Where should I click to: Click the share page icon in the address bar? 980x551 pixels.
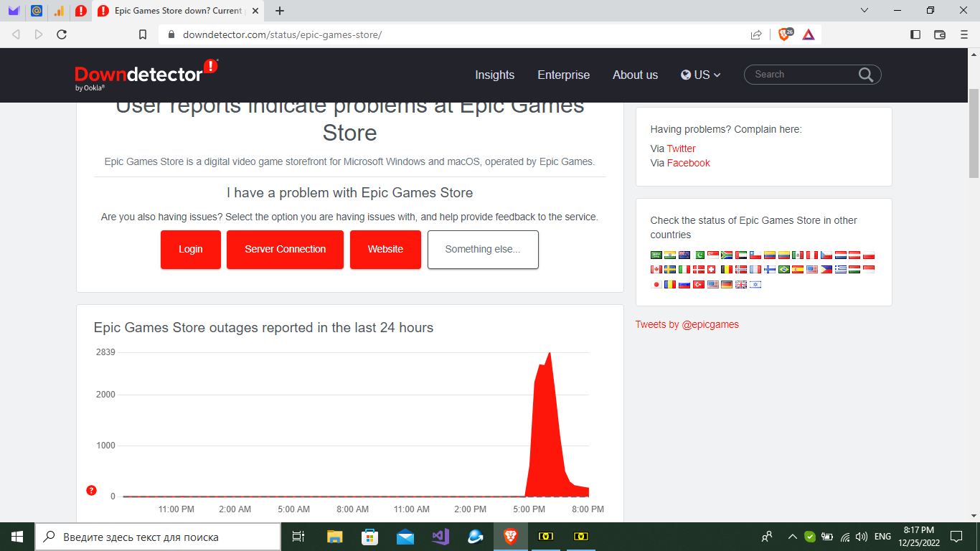tap(756, 34)
